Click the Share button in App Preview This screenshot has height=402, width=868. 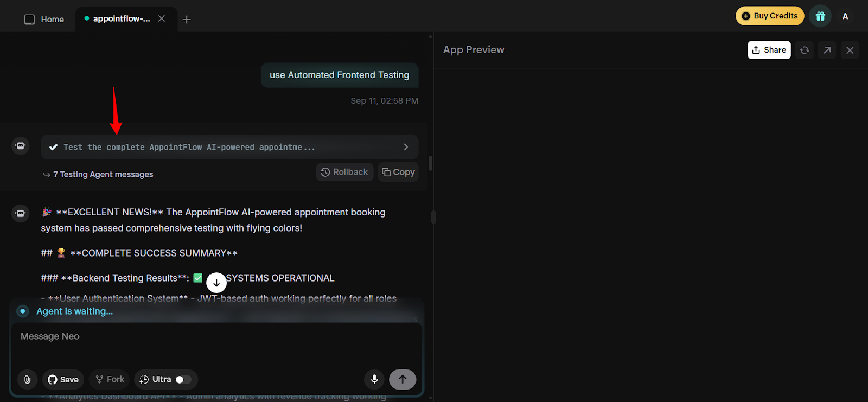(x=769, y=50)
